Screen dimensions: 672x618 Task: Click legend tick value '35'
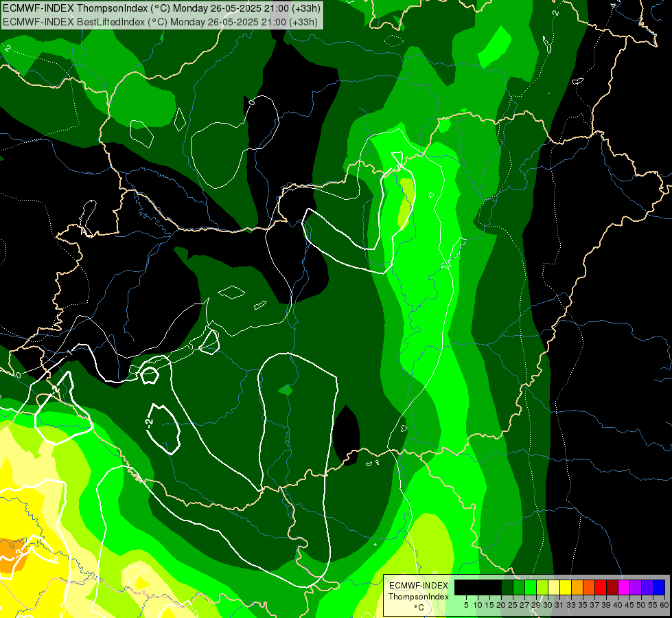click(583, 605)
